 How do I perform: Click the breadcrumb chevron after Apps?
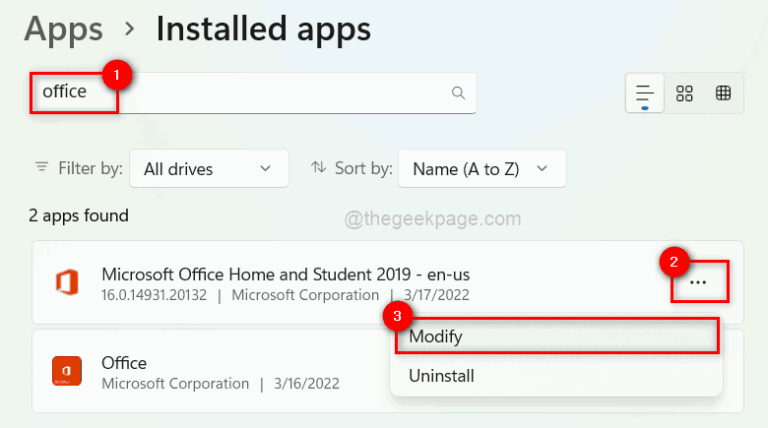pyautogui.click(x=129, y=29)
